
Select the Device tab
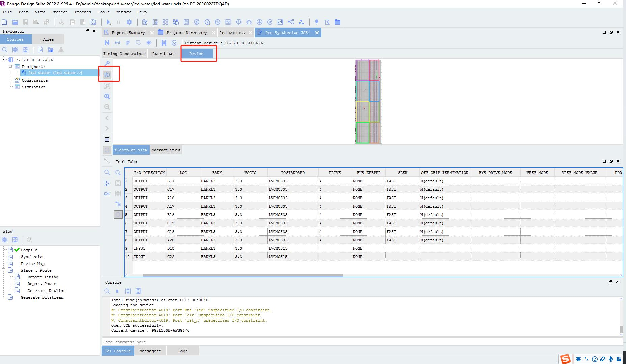(196, 54)
